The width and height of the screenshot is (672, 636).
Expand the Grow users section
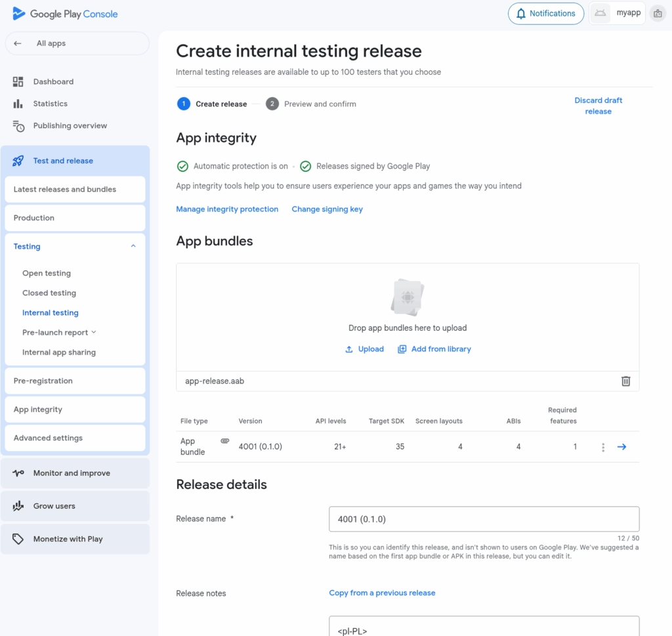(x=54, y=506)
